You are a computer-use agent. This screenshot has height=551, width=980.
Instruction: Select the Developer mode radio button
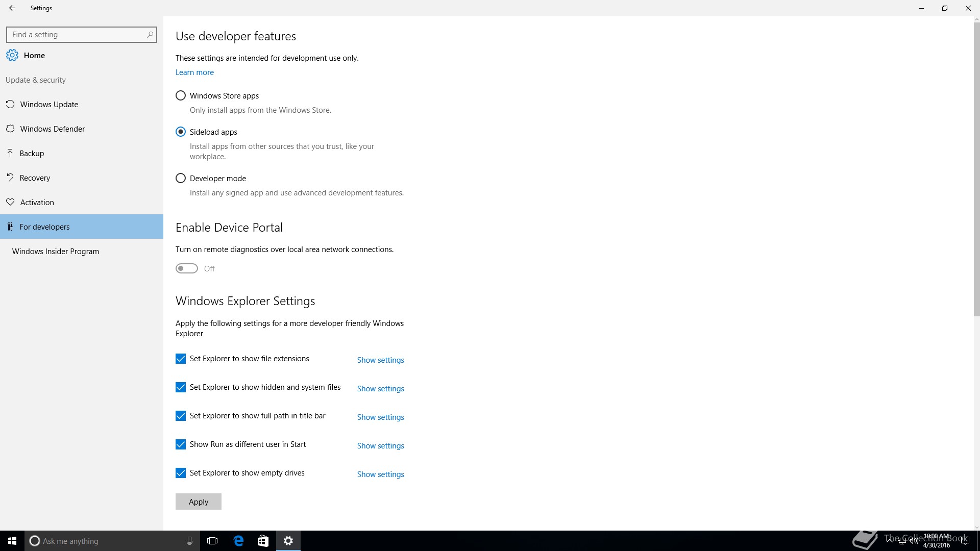click(181, 178)
